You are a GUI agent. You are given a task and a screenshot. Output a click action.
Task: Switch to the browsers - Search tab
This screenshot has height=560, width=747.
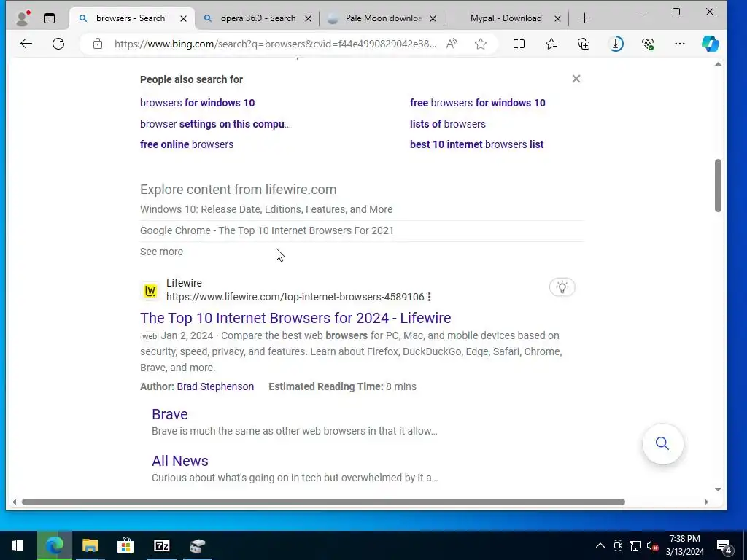[x=131, y=18]
